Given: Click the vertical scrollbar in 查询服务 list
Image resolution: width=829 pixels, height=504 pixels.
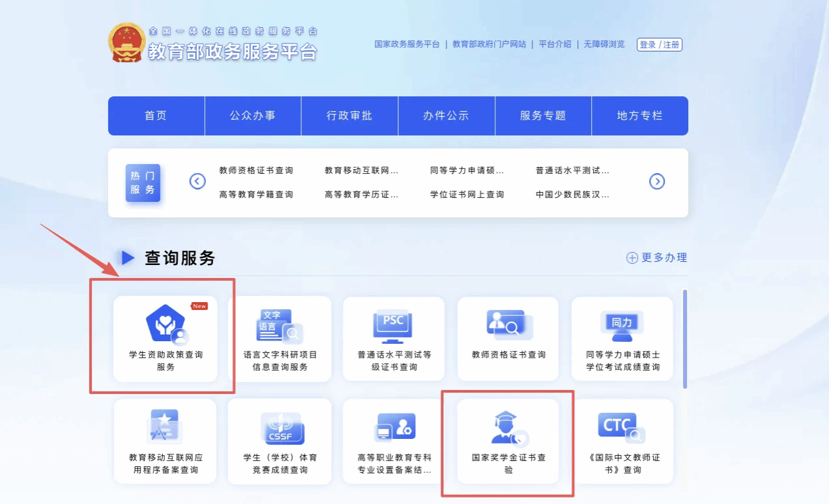Looking at the screenshot, I should (684, 339).
